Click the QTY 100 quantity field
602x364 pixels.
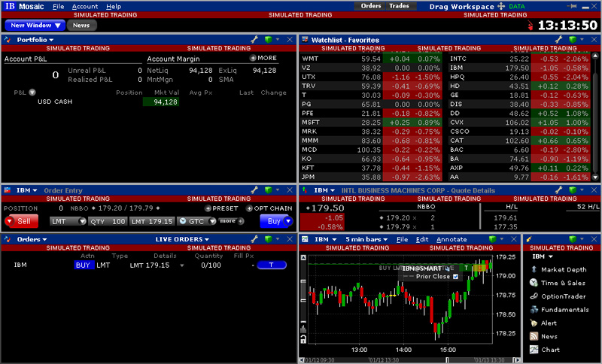pyautogui.click(x=108, y=221)
